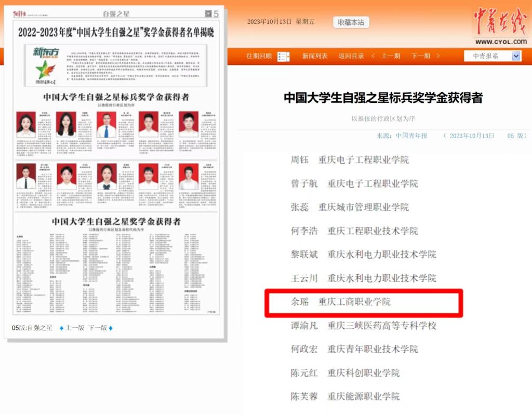Click blue arrow after 下一版
This screenshot has height=415, width=532.
point(111,328)
